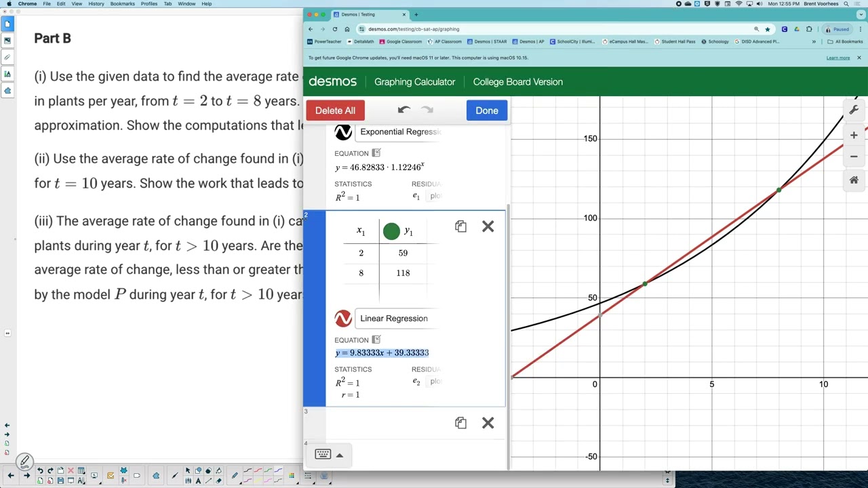Zoom in on the graph with plus
The image size is (868, 488).
854,135
